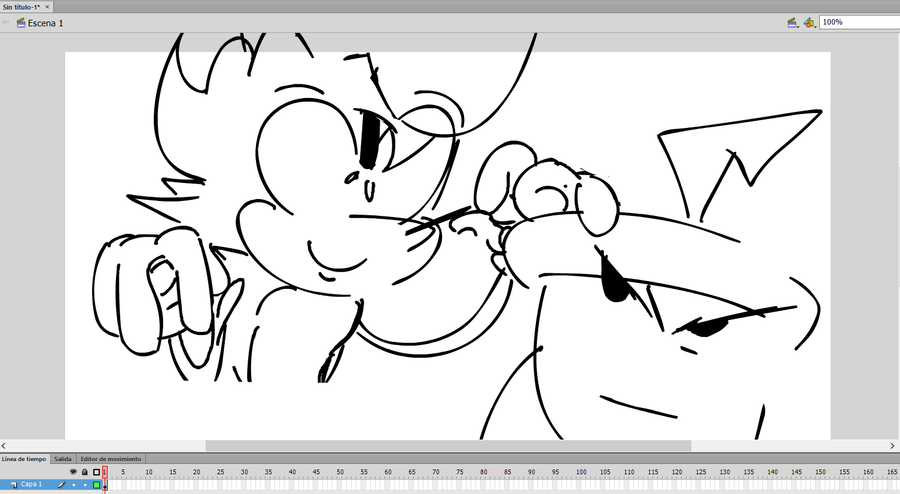This screenshot has width=900, height=494.
Task: Switch to the Salida tab
Action: 63,459
